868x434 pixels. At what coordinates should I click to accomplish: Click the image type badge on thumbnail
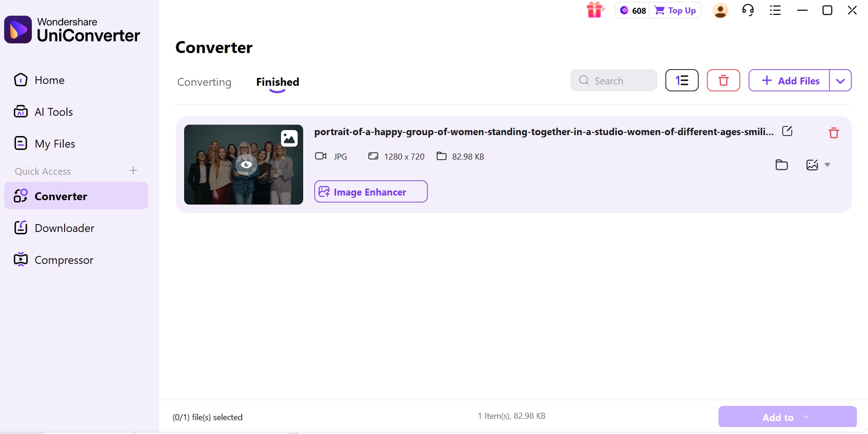point(289,138)
